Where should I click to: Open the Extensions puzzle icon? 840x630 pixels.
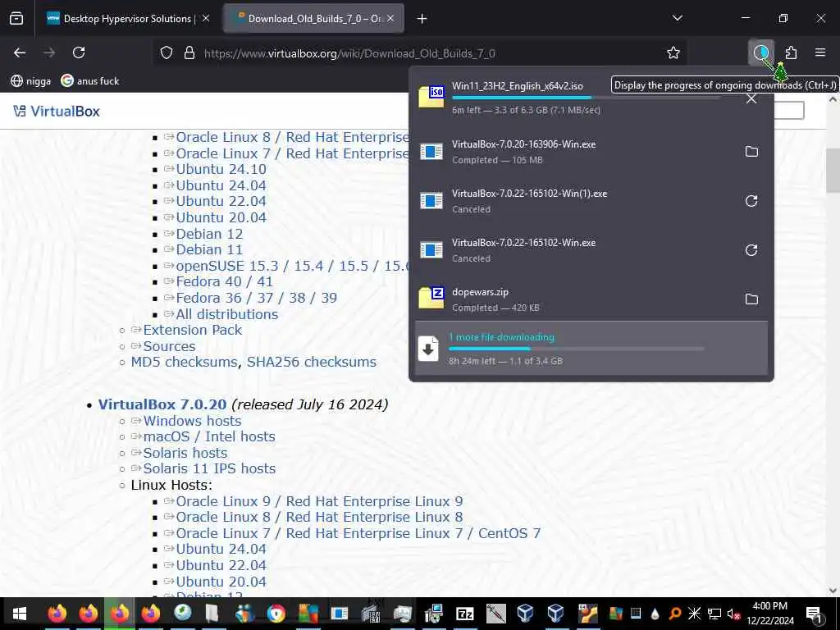point(791,52)
